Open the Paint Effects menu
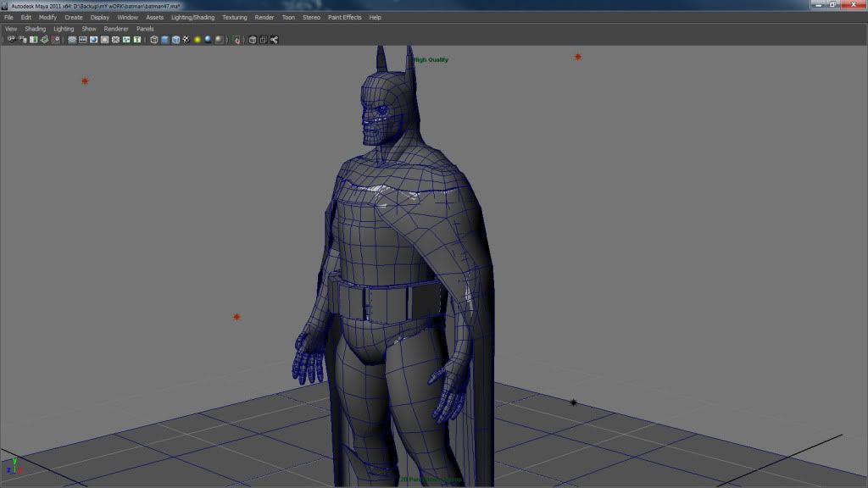The width and height of the screenshot is (868, 488). click(344, 17)
